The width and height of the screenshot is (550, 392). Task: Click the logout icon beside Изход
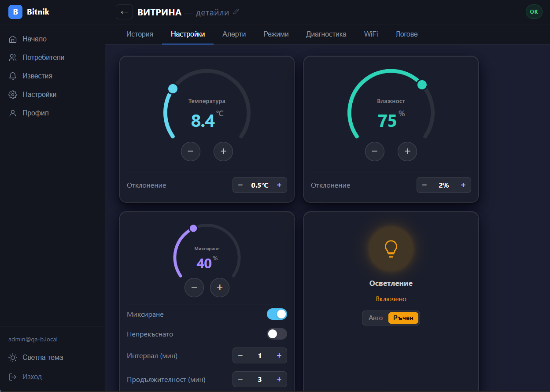(x=13, y=377)
